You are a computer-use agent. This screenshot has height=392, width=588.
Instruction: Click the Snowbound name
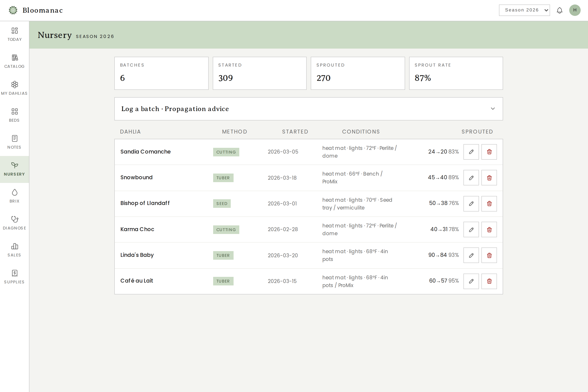click(137, 177)
